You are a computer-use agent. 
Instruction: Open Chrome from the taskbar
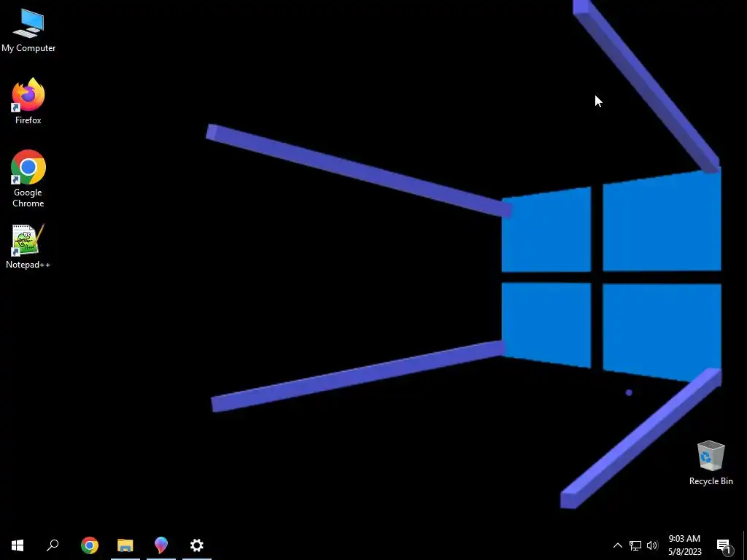pyautogui.click(x=90, y=545)
